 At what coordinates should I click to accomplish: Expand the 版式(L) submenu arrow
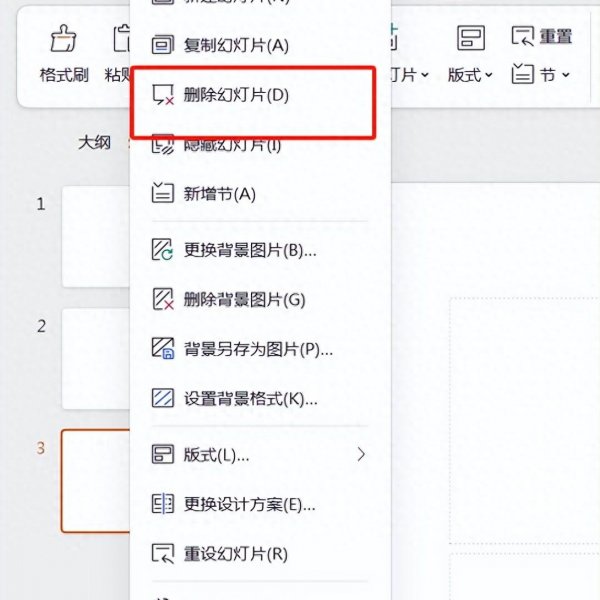(361, 455)
